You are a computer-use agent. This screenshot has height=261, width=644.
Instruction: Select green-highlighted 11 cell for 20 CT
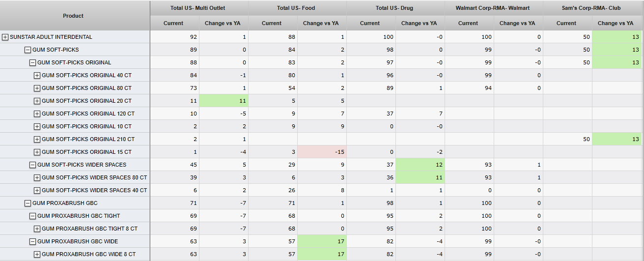point(224,101)
